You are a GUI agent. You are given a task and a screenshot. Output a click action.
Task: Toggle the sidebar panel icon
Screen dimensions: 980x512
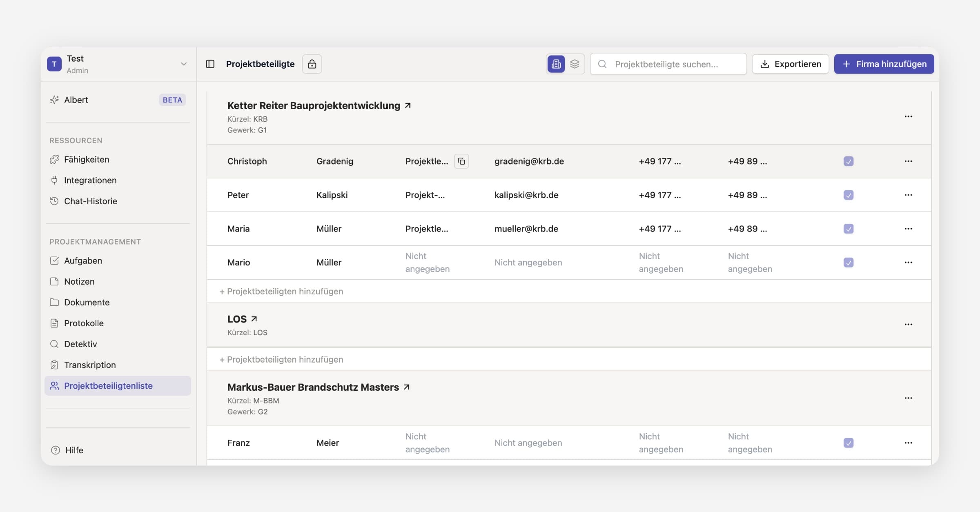pos(210,64)
